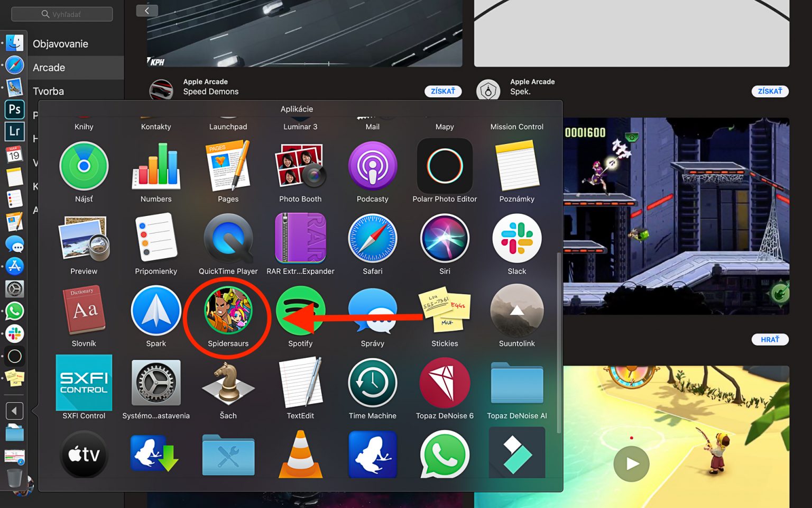Open Lightroom from the Dock
Image resolution: width=812 pixels, height=508 pixels.
[14, 131]
